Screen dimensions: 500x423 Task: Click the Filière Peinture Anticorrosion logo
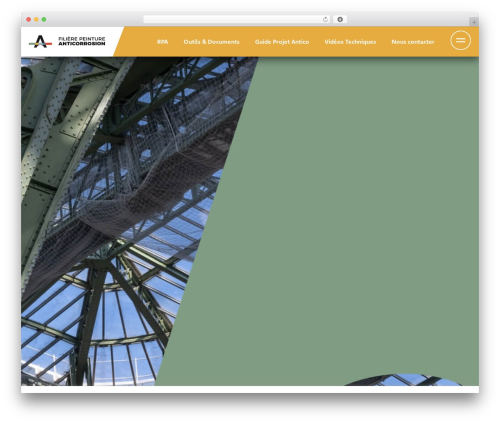[67, 41]
